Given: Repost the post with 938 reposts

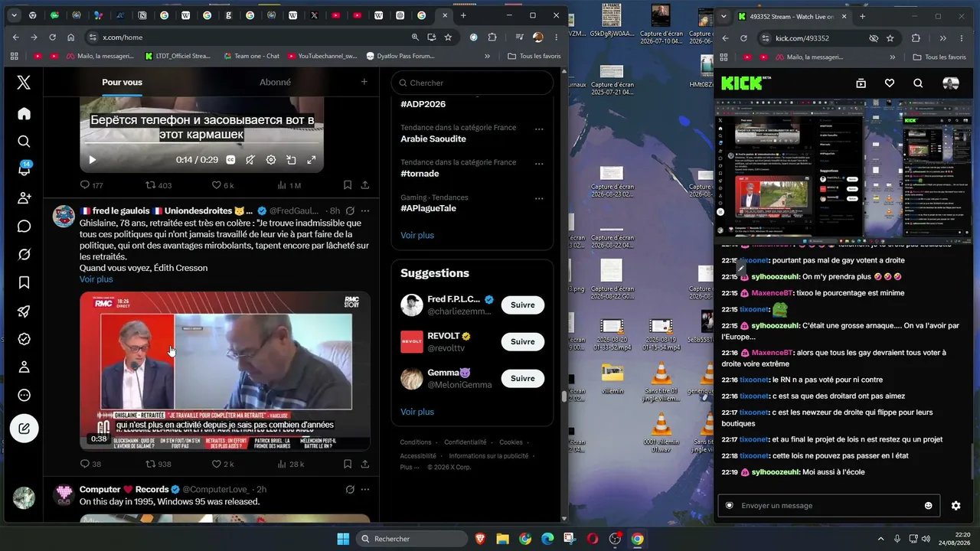Looking at the screenshot, I should click(158, 464).
